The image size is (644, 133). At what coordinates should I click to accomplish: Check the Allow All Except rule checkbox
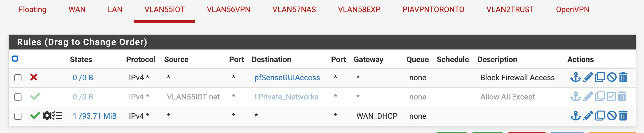pos(18,97)
